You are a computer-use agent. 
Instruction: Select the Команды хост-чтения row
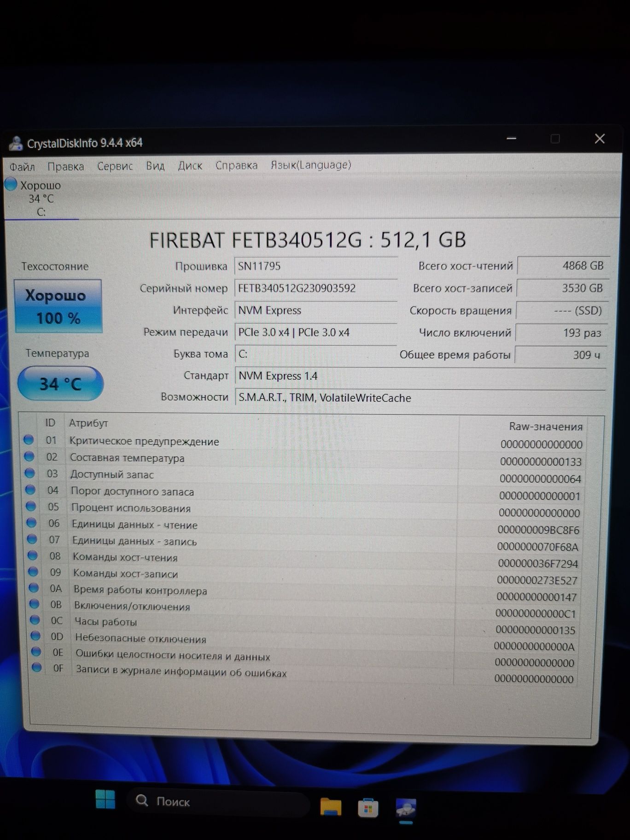(304, 560)
